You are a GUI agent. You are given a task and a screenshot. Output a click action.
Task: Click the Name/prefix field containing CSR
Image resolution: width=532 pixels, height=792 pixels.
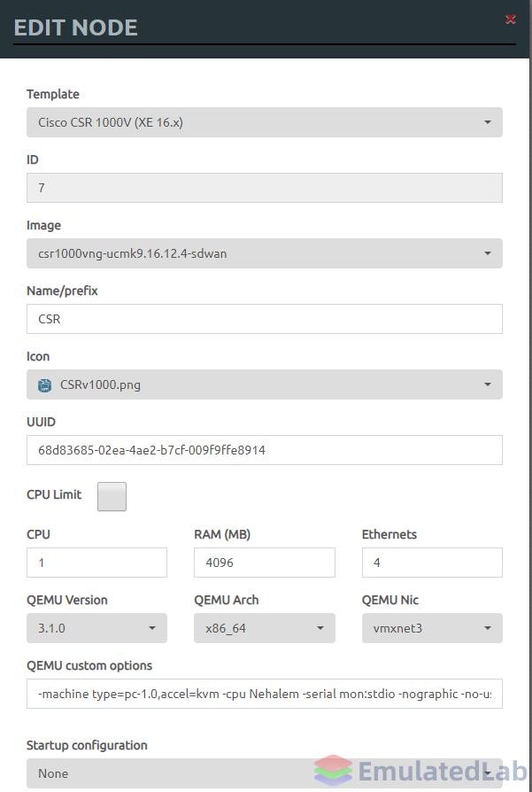pos(265,319)
